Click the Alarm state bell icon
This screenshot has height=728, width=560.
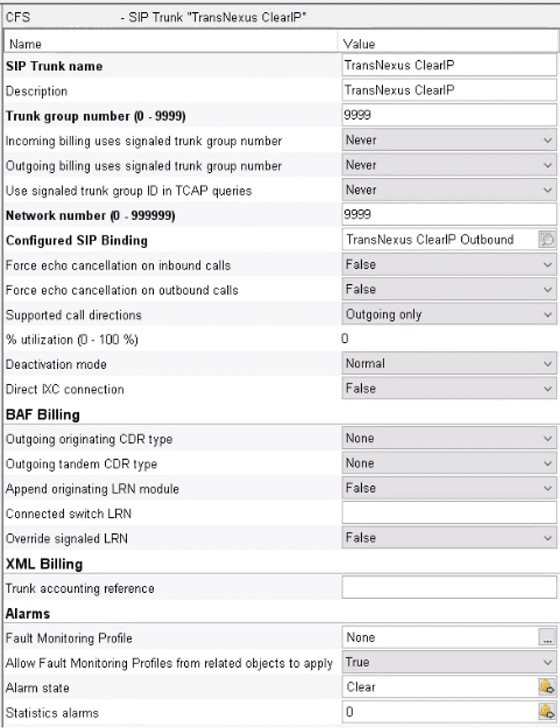547,687
